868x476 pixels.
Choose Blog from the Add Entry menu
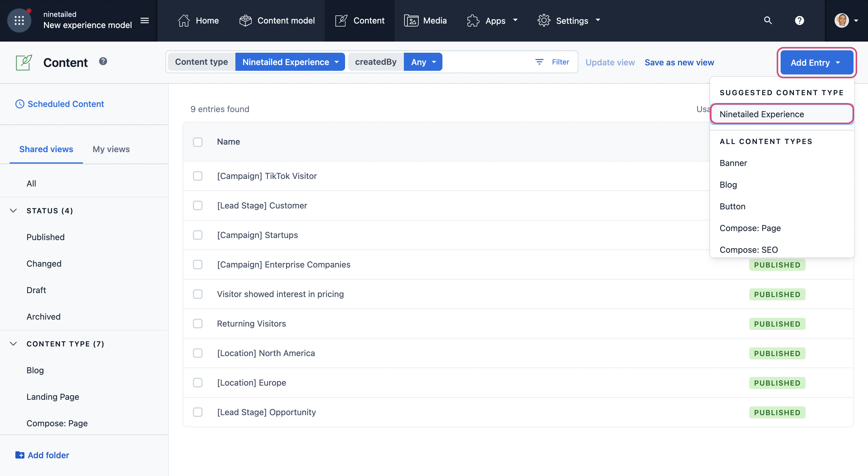coord(782,185)
